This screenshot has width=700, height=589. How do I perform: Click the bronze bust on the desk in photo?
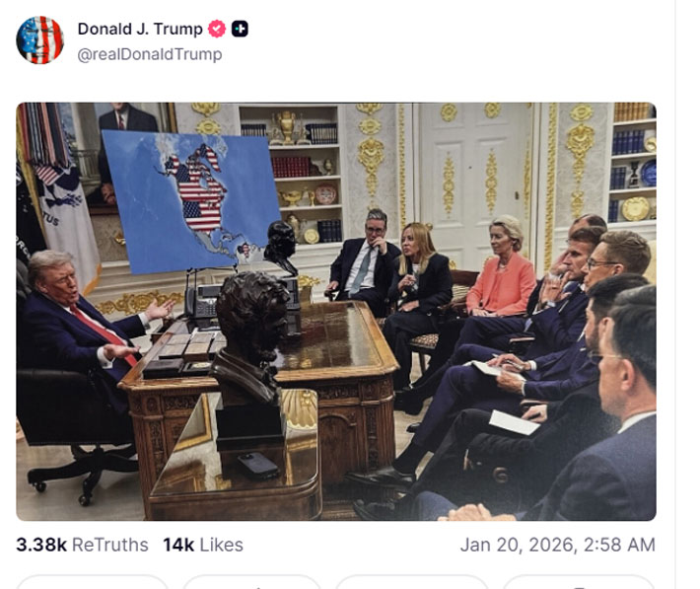click(x=250, y=339)
